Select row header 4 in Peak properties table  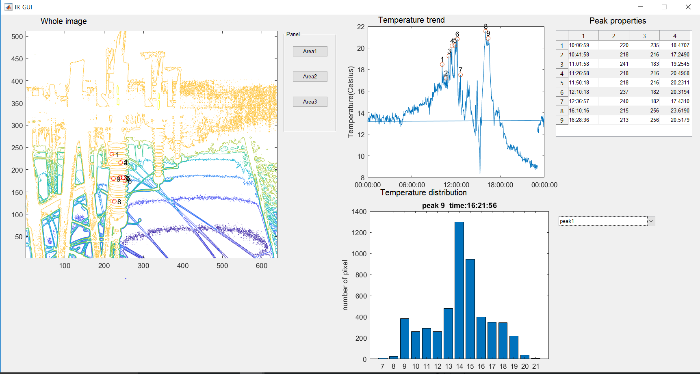(x=562, y=73)
